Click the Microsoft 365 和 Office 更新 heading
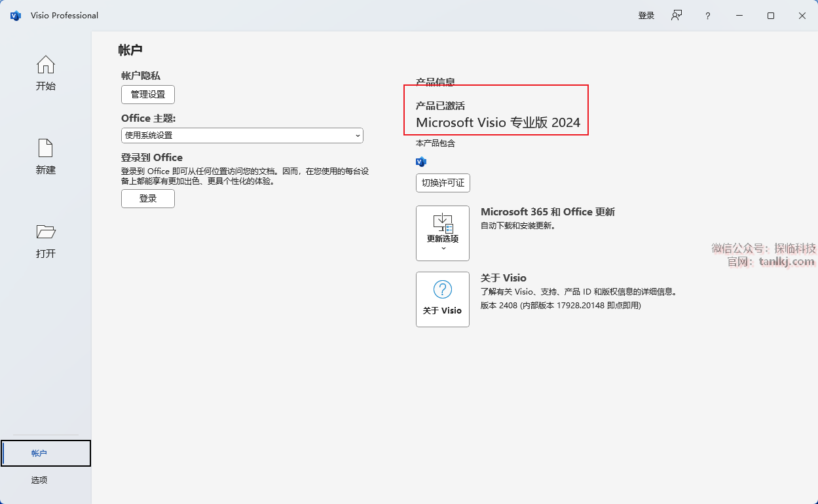The height and width of the screenshot is (504, 818). [x=548, y=212]
